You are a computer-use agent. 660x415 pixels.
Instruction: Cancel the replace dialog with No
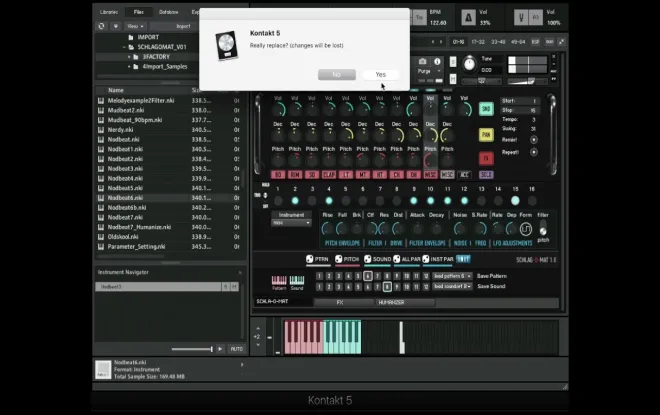pyautogui.click(x=337, y=74)
